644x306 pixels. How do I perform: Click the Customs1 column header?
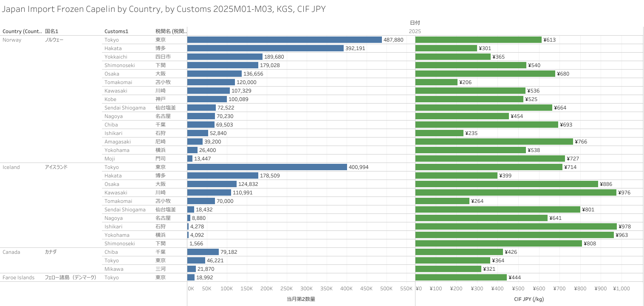click(x=116, y=31)
